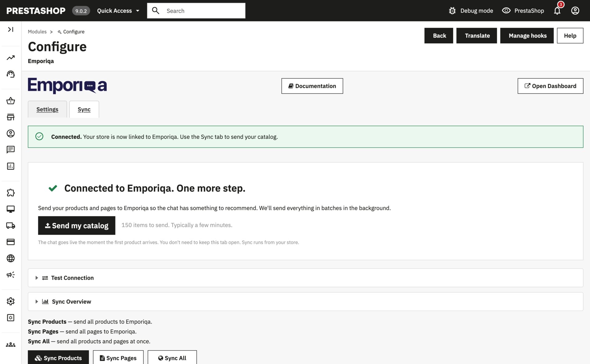The height and width of the screenshot is (364, 590).
Task: Switch to the Settings tab
Action: coord(47,109)
